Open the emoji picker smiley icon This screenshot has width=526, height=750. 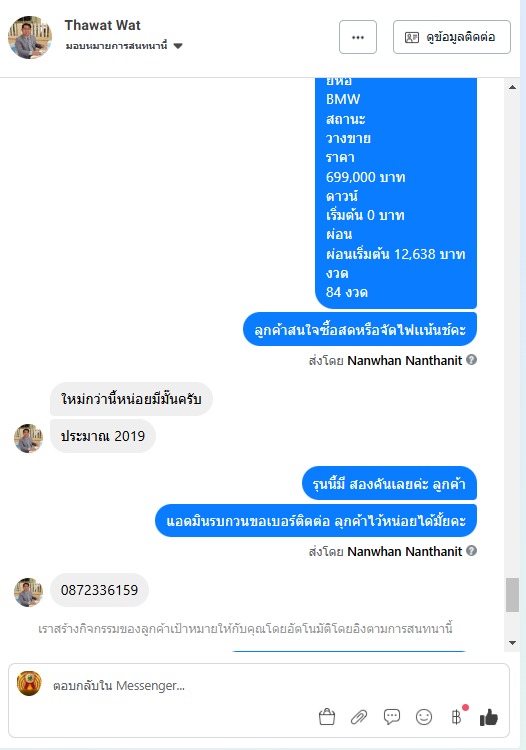tap(424, 717)
